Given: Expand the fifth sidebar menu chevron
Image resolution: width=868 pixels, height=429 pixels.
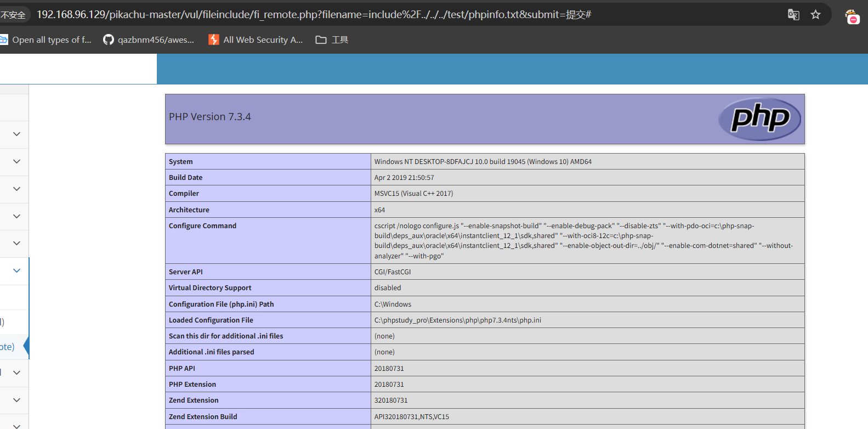Looking at the screenshot, I should point(16,243).
